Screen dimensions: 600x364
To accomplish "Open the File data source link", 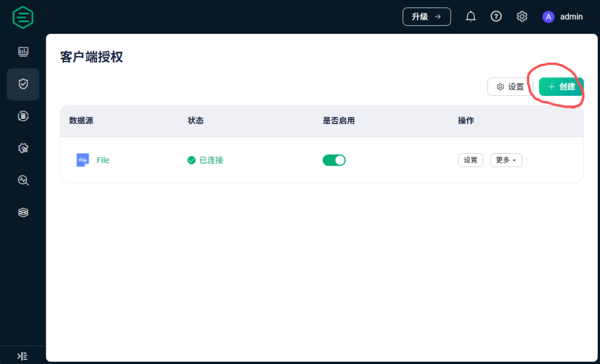I will [x=103, y=160].
